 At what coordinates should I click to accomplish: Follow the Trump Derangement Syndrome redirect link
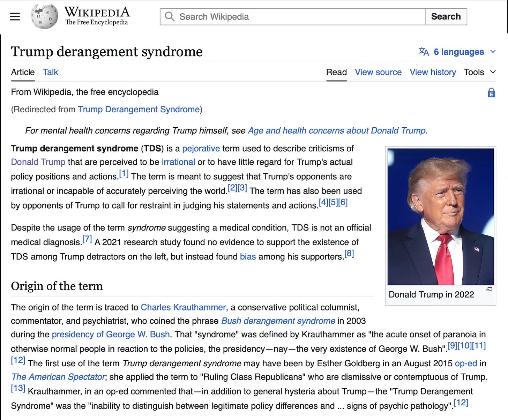(139, 110)
